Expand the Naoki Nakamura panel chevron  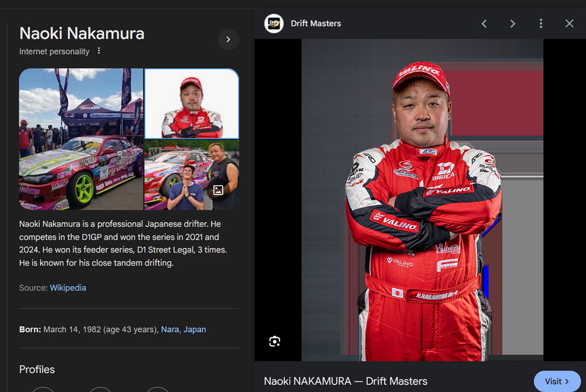pyautogui.click(x=228, y=40)
